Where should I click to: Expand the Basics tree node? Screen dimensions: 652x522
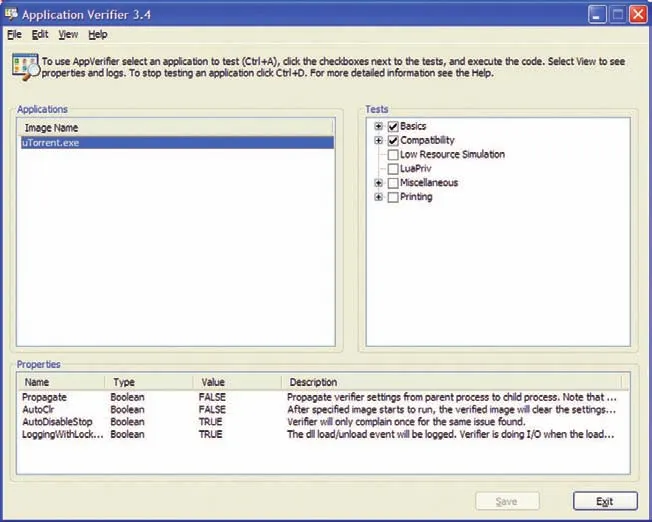click(378, 126)
